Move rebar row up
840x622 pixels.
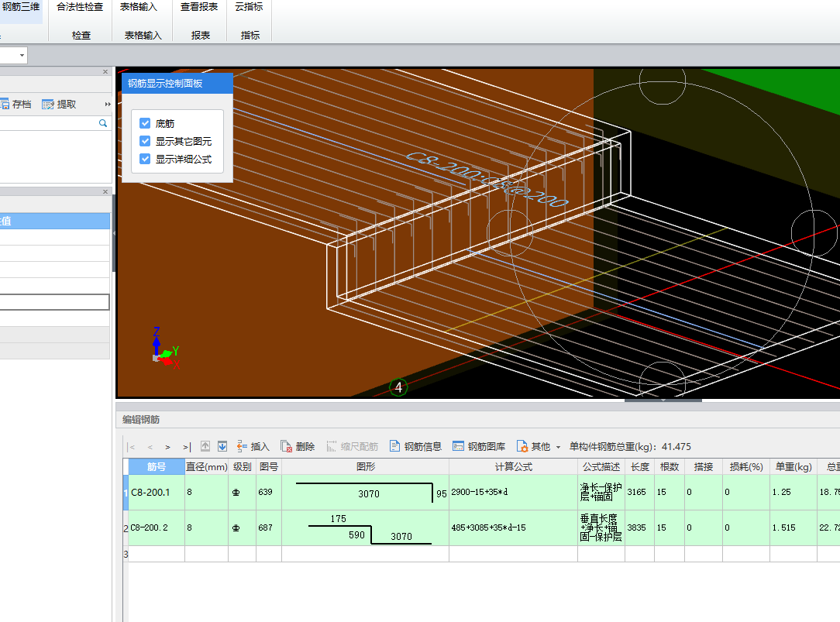pos(205,446)
